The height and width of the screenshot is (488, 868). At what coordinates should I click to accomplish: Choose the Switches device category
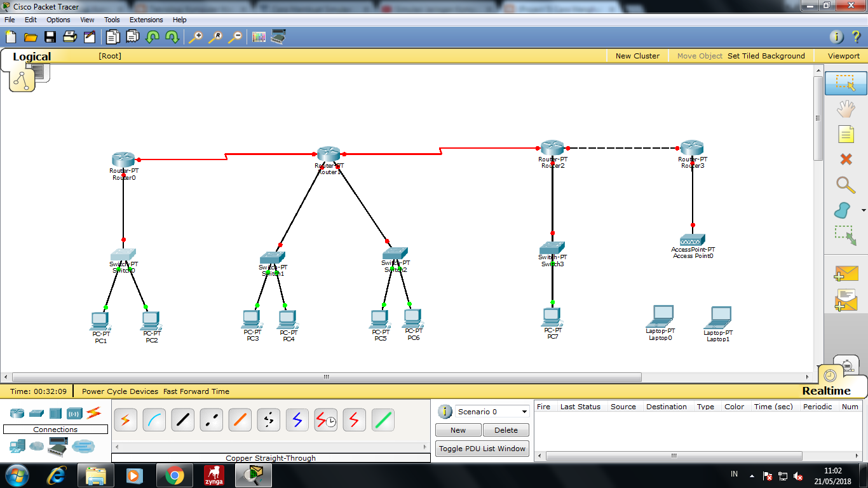point(37,413)
